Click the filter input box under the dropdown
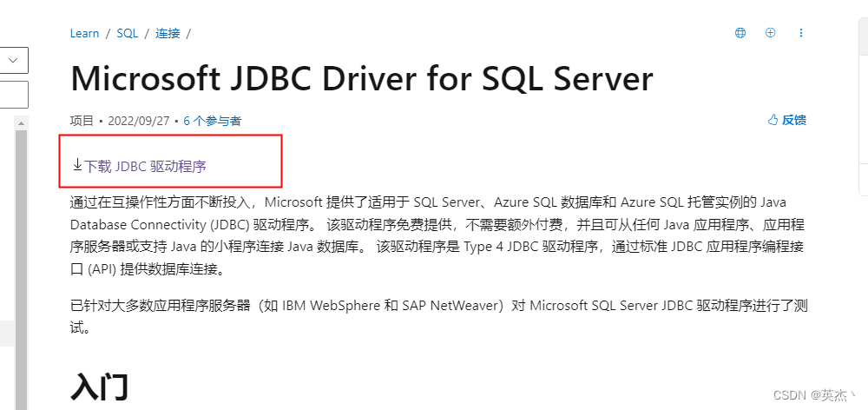Viewport: 868px width, 410px height. click(x=14, y=94)
